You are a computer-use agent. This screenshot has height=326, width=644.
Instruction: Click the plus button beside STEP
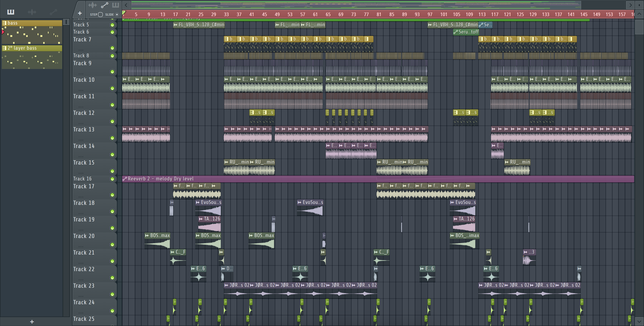point(80,13)
